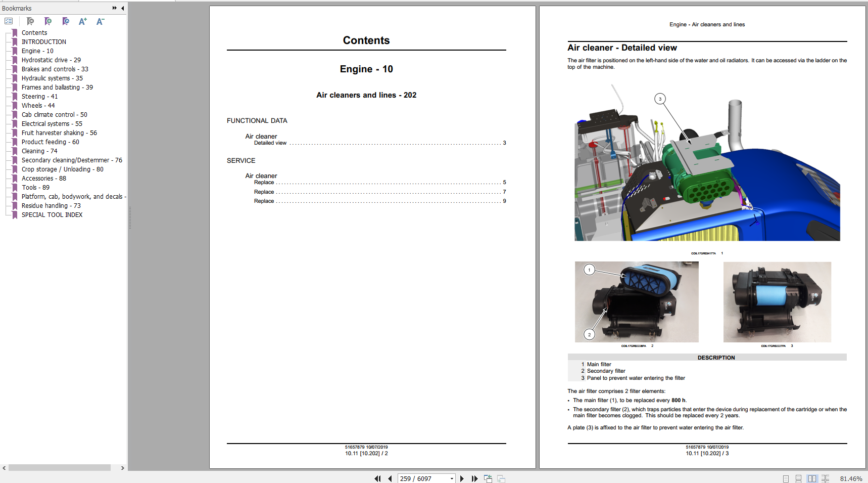Image resolution: width=868 pixels, height=483 pixels.
Task: Click the add new bookmark icon
Action: tap(48, 21)
